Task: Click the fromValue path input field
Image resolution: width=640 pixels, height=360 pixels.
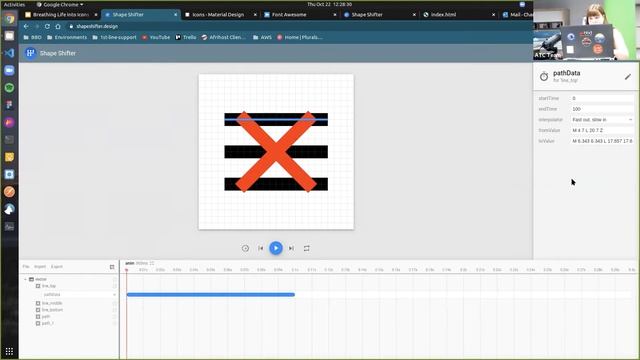Action: [x=602, y=130]
